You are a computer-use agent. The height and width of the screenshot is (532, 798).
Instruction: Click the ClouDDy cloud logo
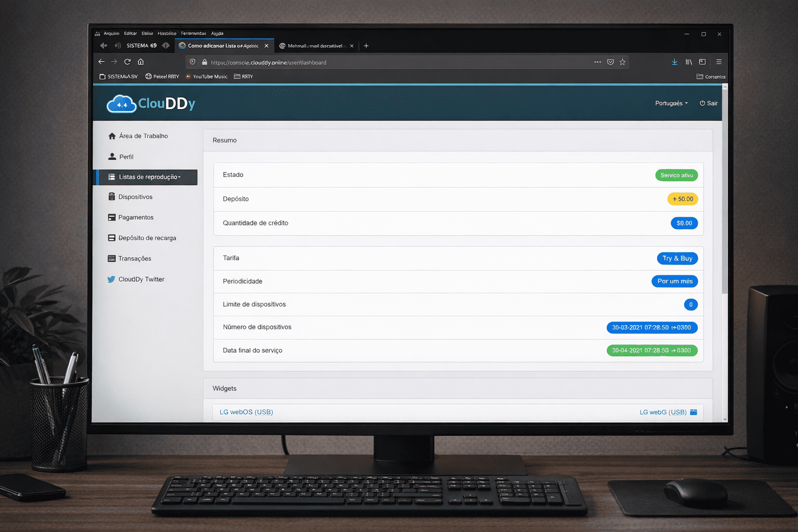122,103
